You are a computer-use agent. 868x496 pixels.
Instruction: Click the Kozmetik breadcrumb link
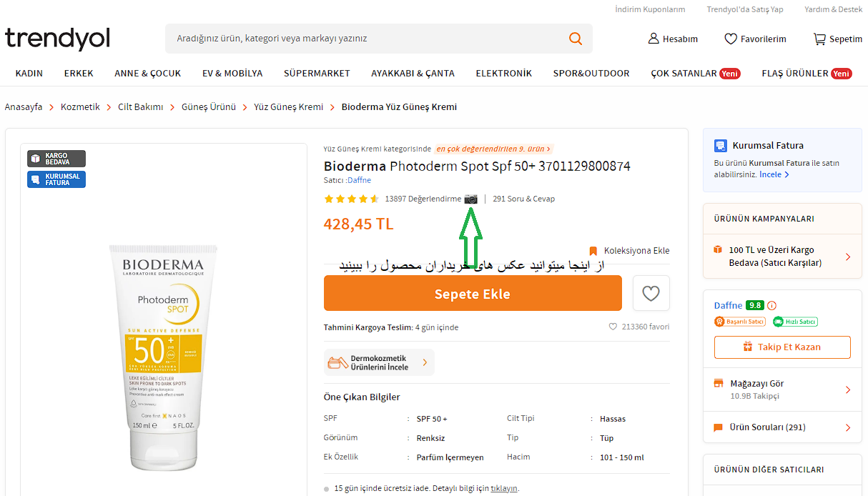coord(80,106)
